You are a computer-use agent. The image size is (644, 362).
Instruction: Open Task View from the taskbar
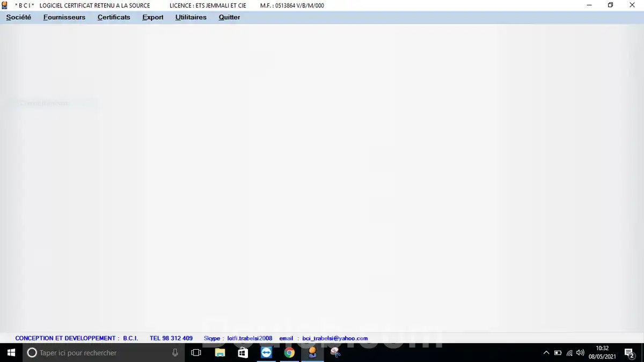(x=196, y=352)
